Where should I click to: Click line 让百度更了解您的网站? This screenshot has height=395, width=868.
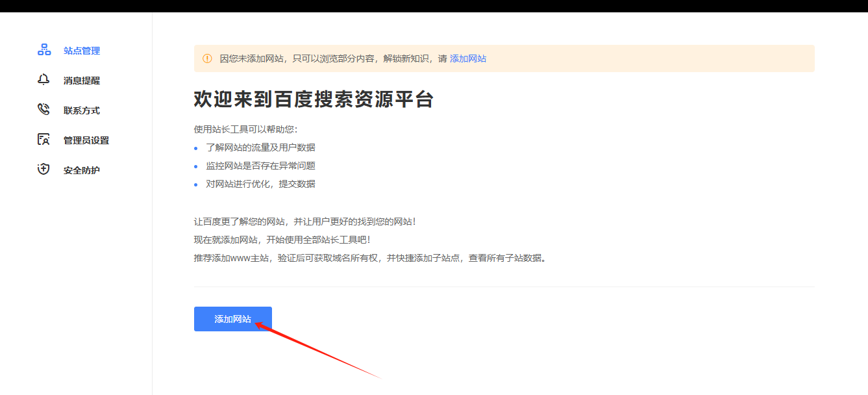coord(304,222)
